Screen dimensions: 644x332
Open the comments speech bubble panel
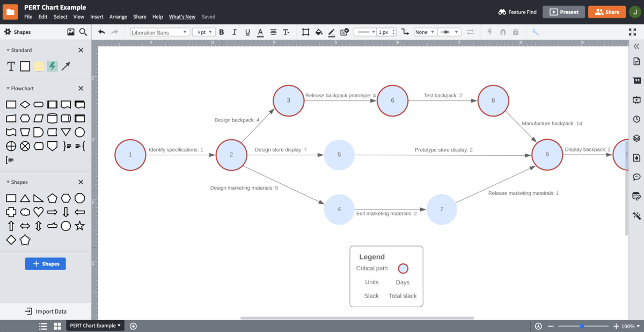point(636,177)
